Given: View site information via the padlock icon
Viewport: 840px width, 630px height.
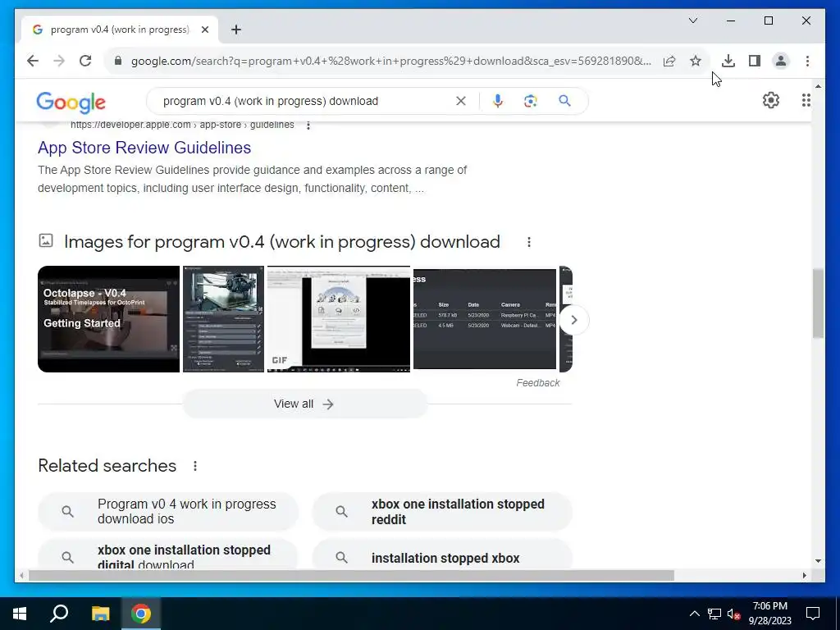Looking at the screenshot, I should click(x=118, y=61).
